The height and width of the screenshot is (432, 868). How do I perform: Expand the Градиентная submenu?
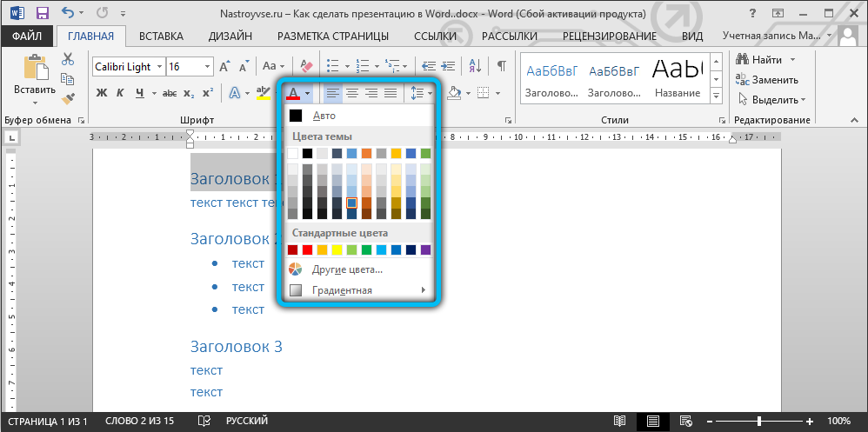[424, 290]
